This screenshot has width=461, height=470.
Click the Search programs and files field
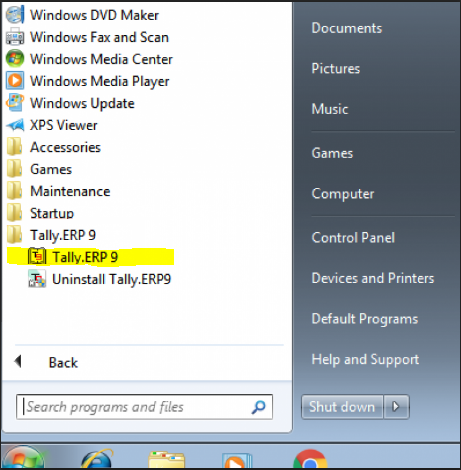click(144, 407)
